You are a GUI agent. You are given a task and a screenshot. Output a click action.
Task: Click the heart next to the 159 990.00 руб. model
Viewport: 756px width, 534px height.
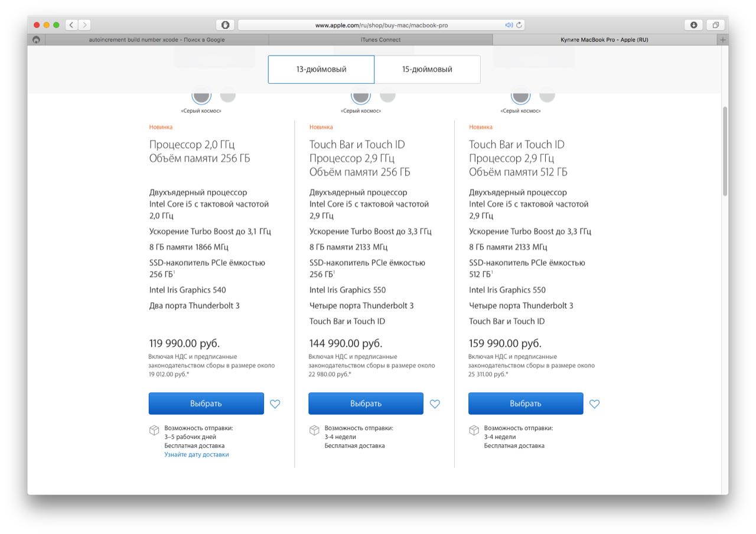595,404
